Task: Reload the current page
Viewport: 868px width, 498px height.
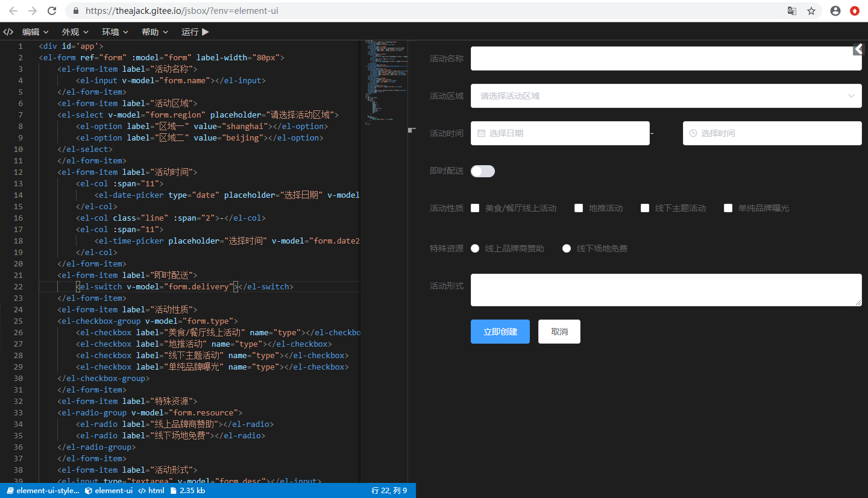Action: 52,11
